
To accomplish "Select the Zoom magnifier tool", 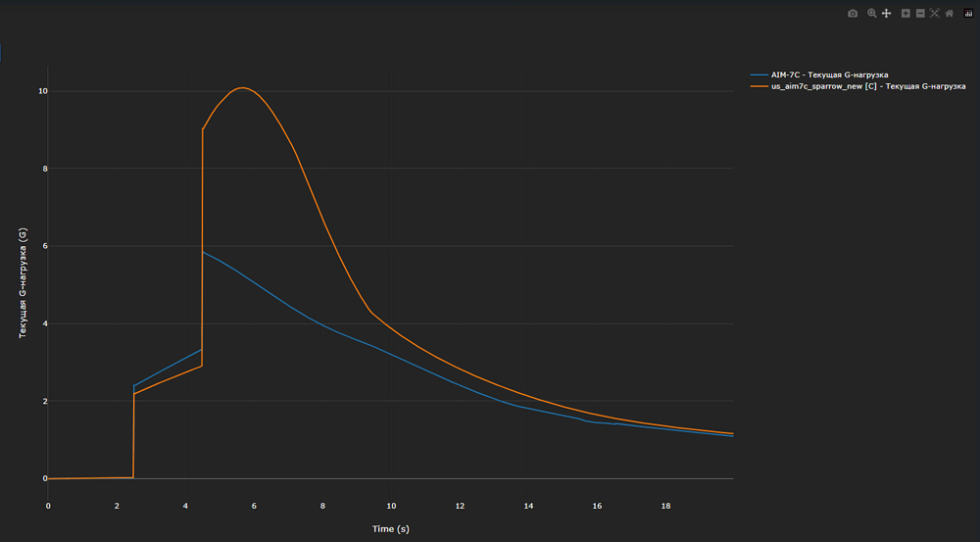I will pyautogui.click(x=872, y=13).
